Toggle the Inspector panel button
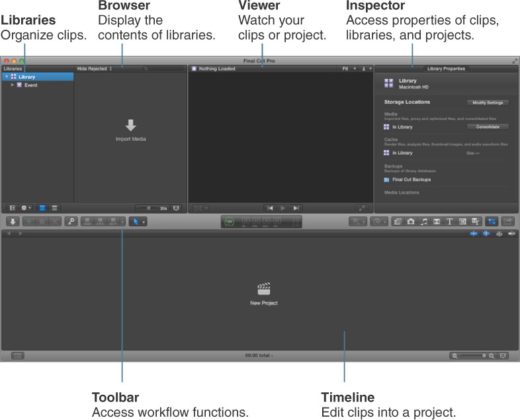The height and width of the screenshot is (420, 520). (492, 222)
